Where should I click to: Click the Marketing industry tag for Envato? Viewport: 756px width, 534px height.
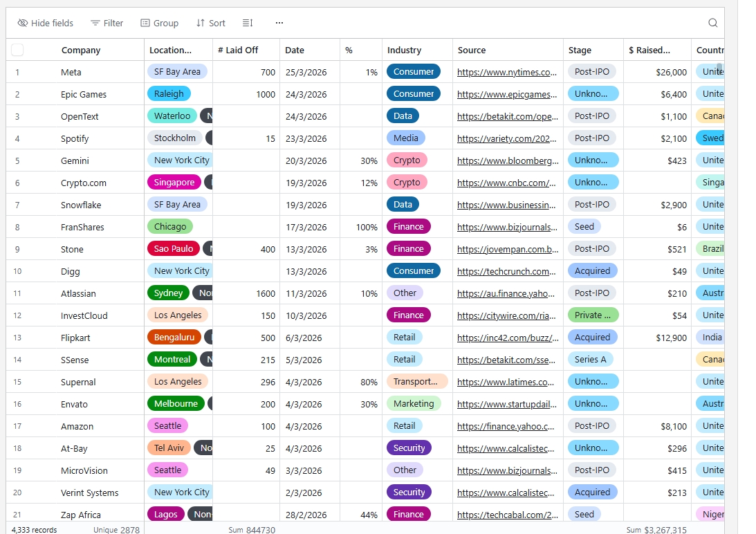pyautogui.click(x=414, y=404)
